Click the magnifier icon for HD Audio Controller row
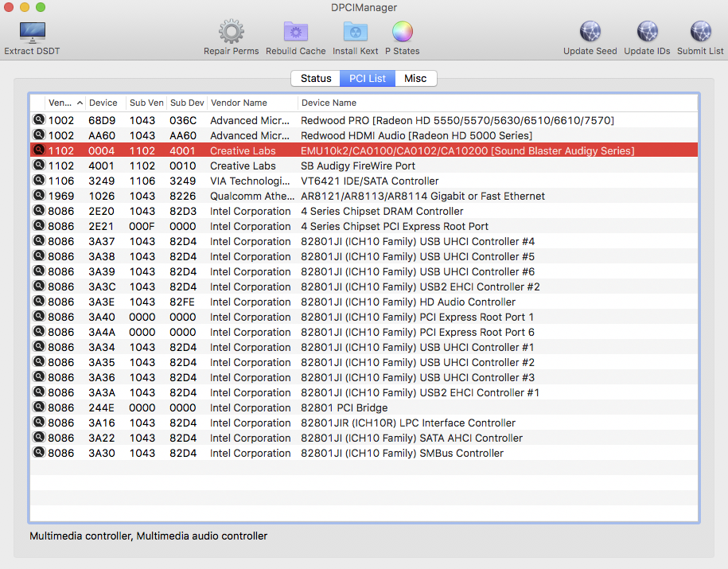This screenshot has height=569, width=728. (x=39, y=301)
